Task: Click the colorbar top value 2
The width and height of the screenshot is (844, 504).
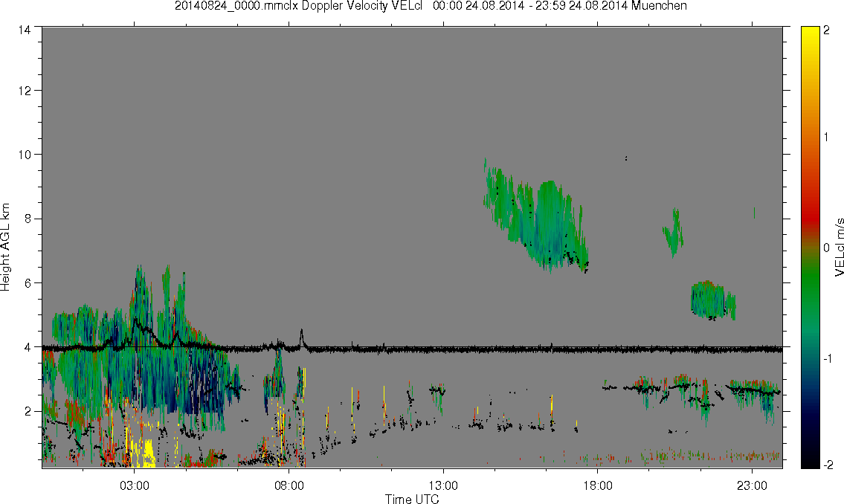Action: click(x=826, y=30)
